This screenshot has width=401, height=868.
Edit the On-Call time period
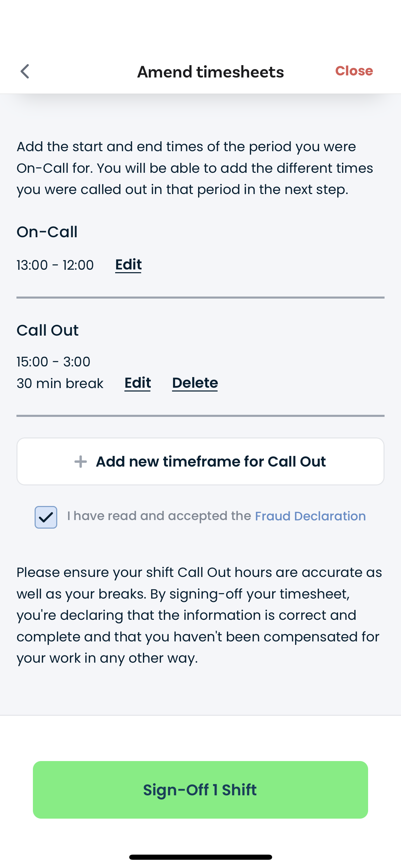[x=128, y=264]
